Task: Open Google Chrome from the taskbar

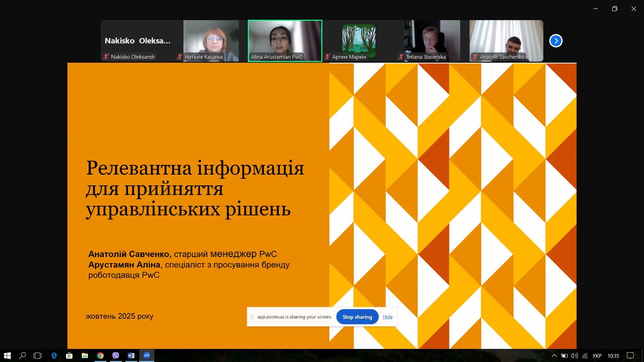Action: point(100,356)
